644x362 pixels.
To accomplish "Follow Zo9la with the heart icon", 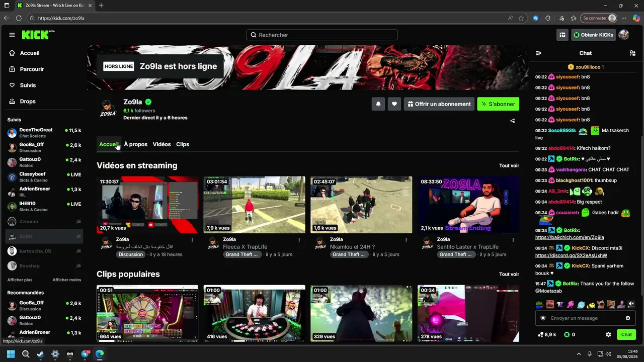I will tap(394, 104).
